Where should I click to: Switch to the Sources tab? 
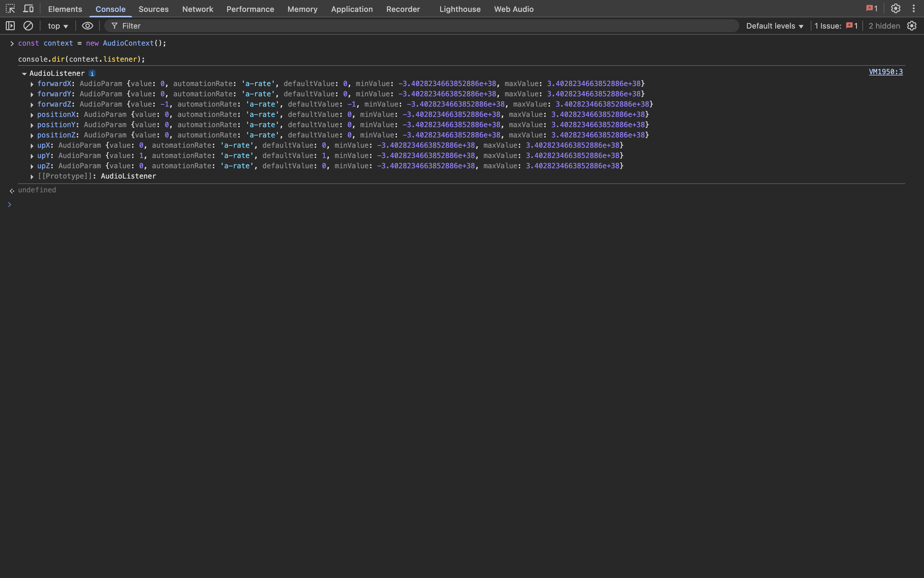(x=153, y=9)
